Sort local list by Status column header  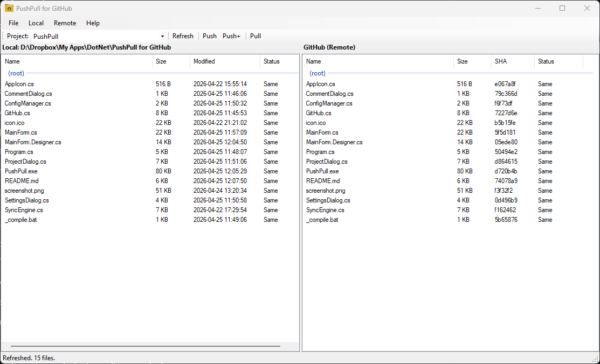click(279, 61)
